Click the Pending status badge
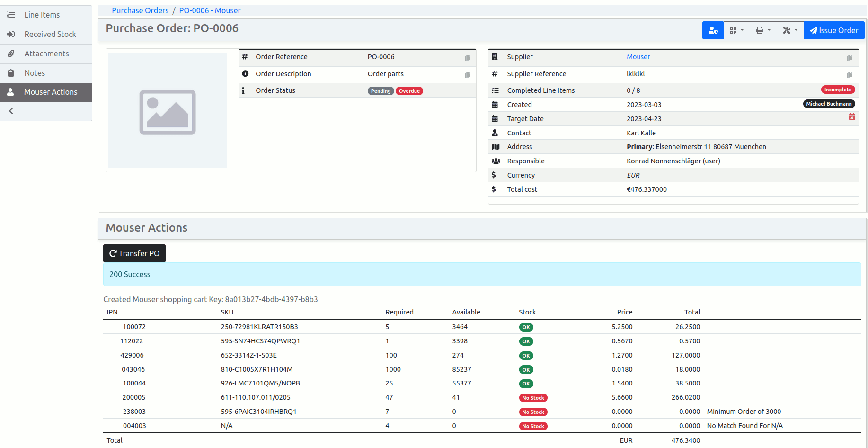The image size is (868, 448). [381, 91]
